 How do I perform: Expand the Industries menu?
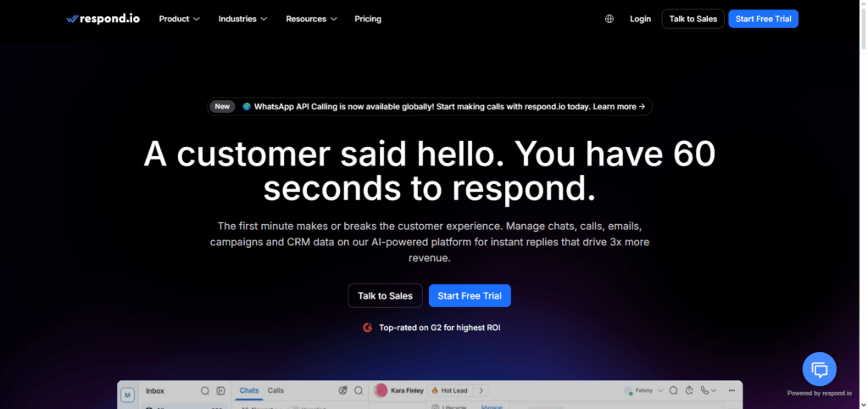tap(242, 19)
